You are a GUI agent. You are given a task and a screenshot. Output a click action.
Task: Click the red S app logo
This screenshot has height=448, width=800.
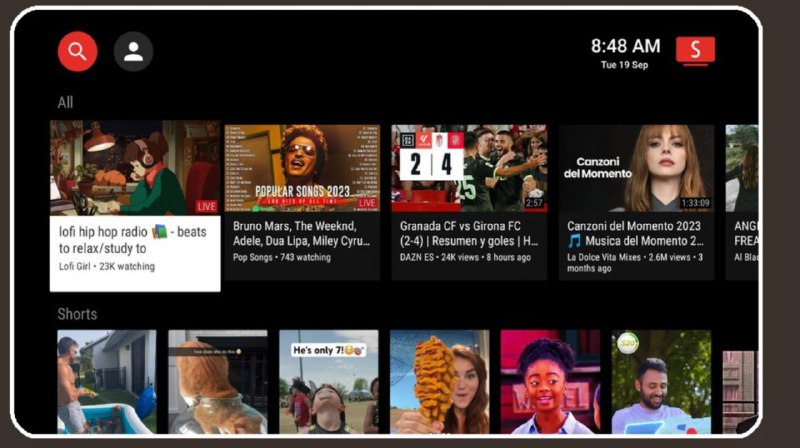tap(695, 51)
